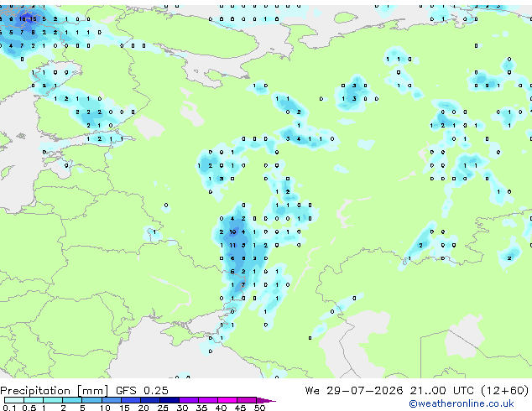Click the map value '10' beside '4'
532x411 pixels.
tap(232, 232)
